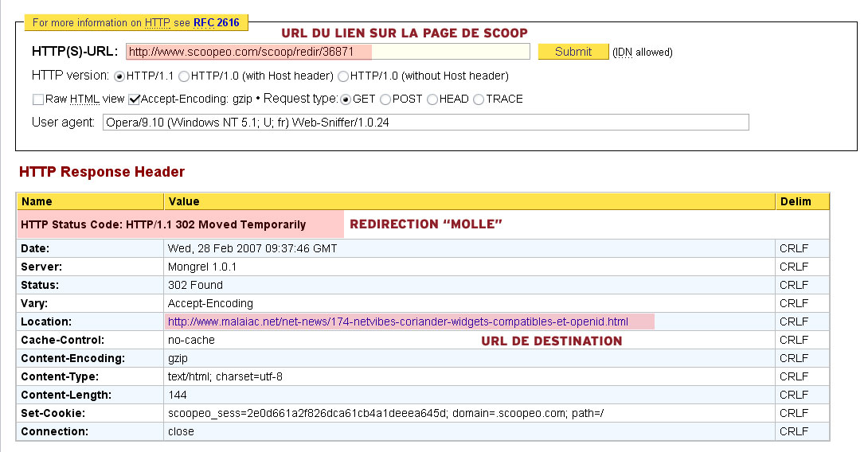Click the Name column header

90,201
